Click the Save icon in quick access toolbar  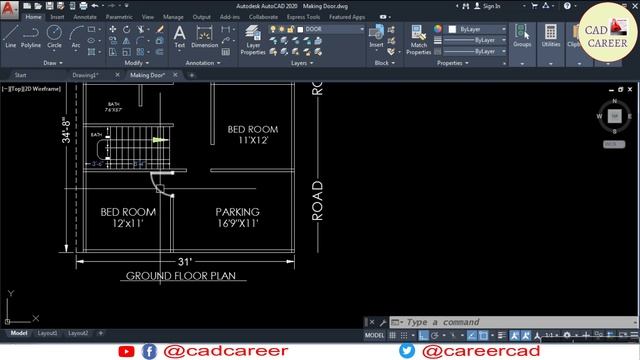point(49,6)
